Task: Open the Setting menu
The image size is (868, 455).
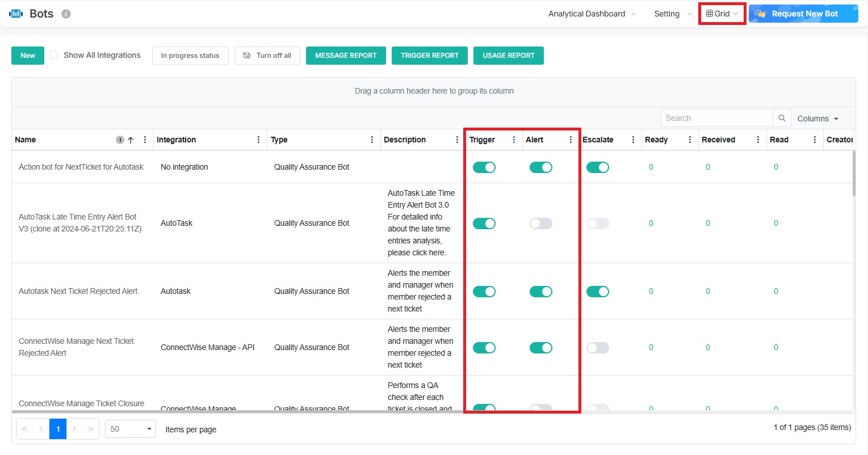Action: [x=672, y=14]
